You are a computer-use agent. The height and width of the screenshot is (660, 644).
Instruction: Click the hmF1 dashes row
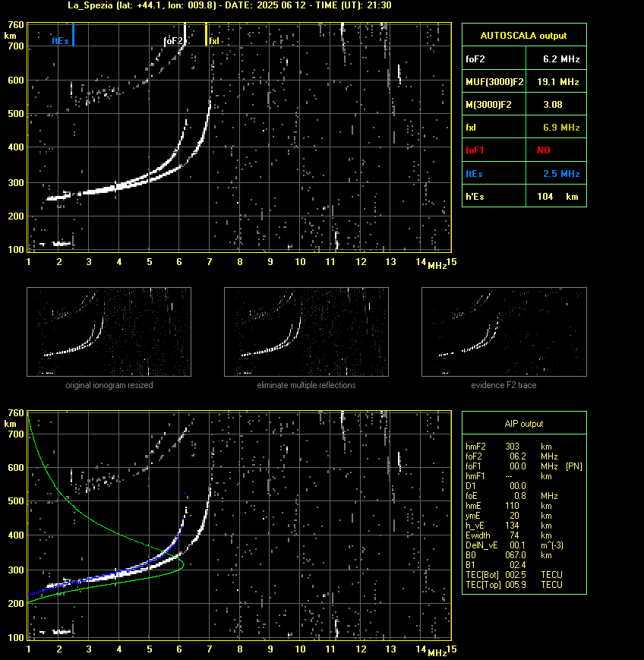coord(509,476)
